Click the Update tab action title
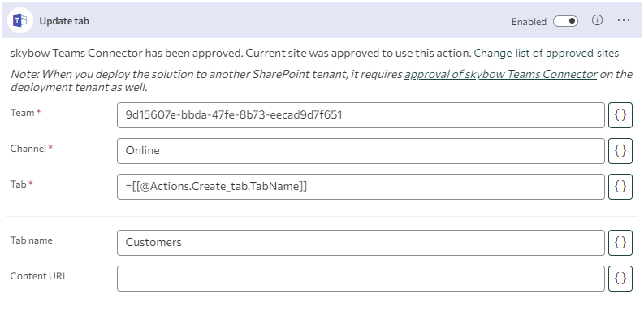 click(64, 21)
